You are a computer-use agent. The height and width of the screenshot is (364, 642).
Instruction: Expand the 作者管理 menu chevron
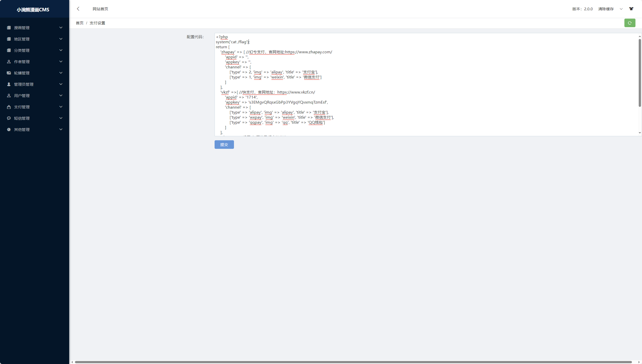click(61, 62)
